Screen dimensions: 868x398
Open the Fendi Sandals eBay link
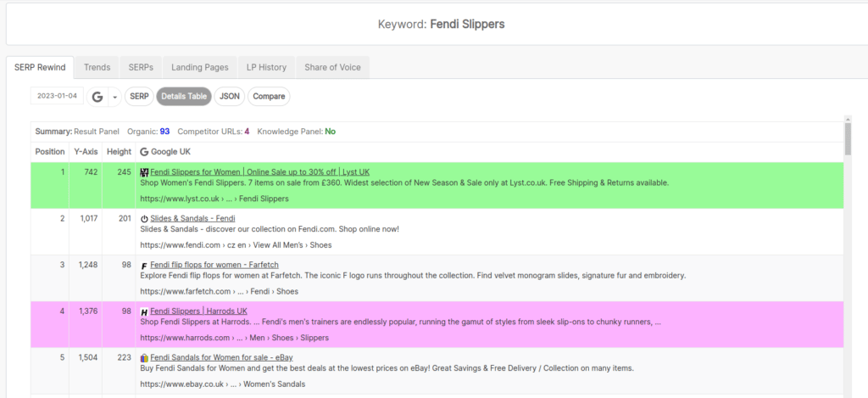tap(221, 357)
